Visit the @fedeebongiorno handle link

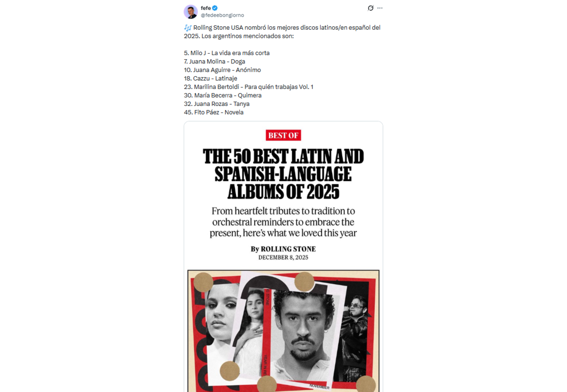[x=222, y=15]
